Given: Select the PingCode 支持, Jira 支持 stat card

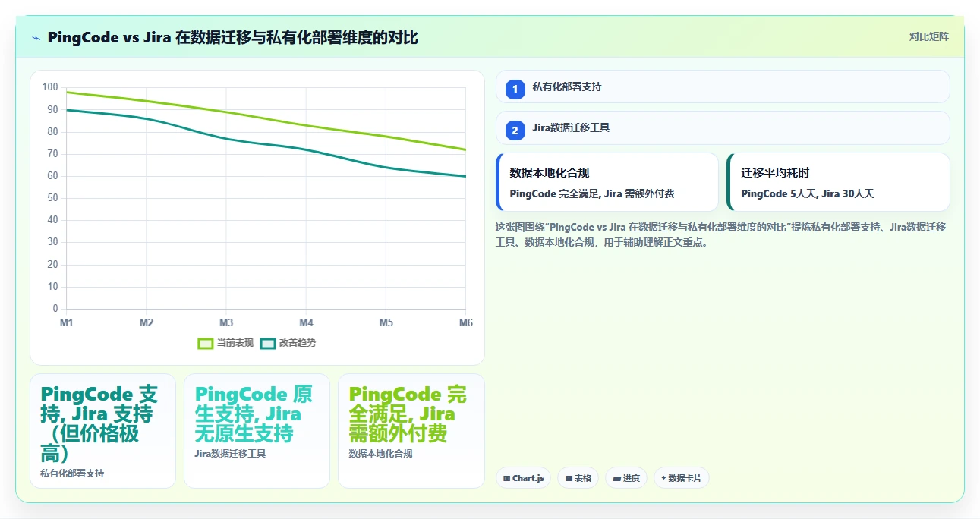Looking at the screenshot, I should tap(102, 431).
